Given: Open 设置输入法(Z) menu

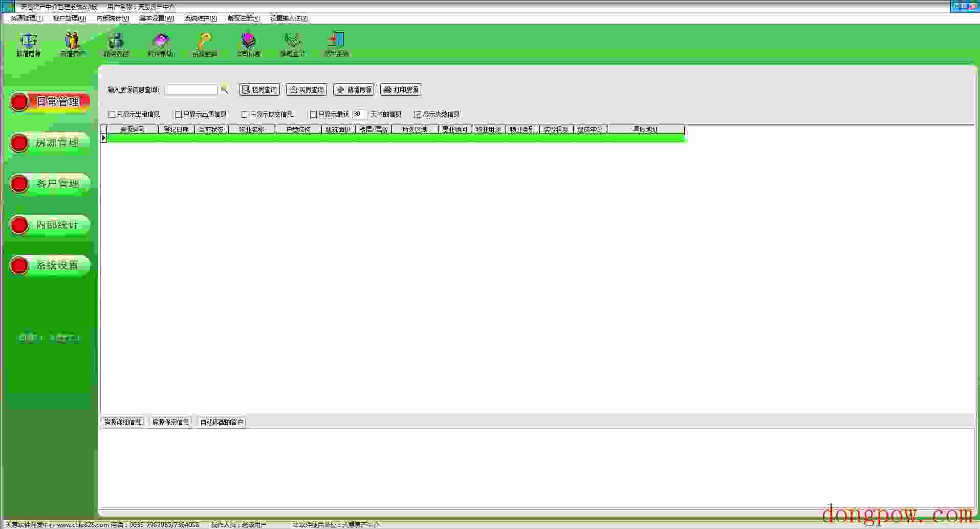Looking at the screenshot, I should point(289,18).
